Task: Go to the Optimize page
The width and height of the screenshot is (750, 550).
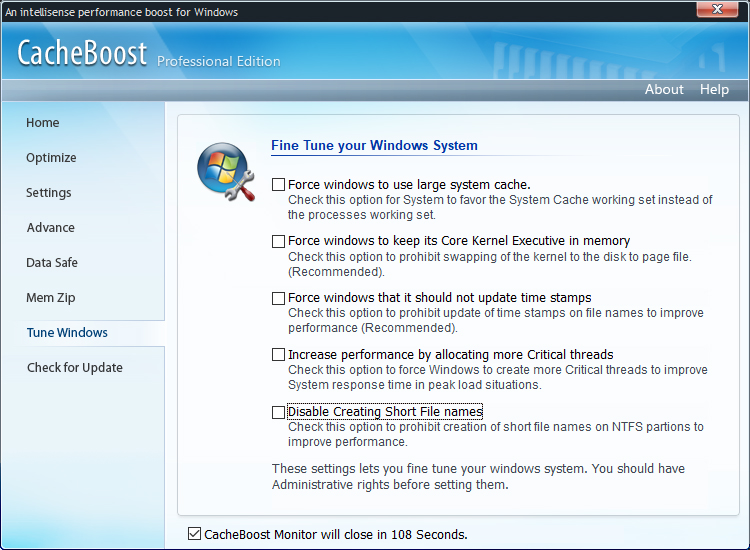Action: pyautogui.click(x=51, y=158)
